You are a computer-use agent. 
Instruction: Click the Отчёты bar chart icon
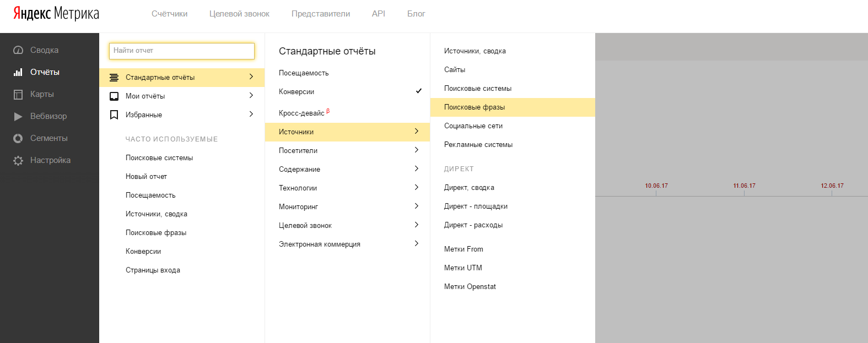(18, 72)
